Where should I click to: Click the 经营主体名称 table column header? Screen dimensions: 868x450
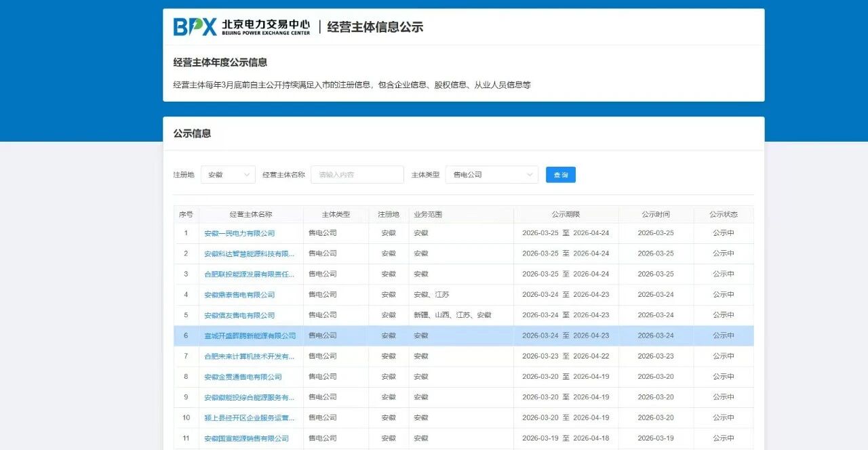pos(251,214)
